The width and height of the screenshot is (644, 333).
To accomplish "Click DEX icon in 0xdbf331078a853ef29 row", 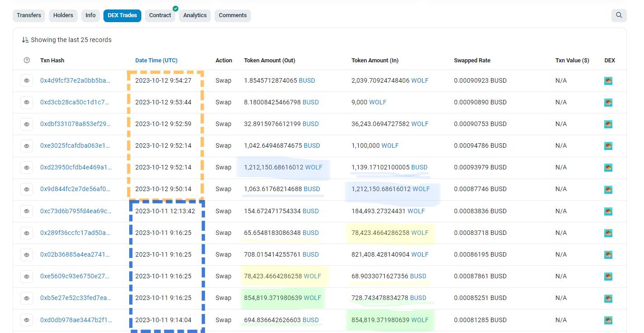I will [608, 124].
